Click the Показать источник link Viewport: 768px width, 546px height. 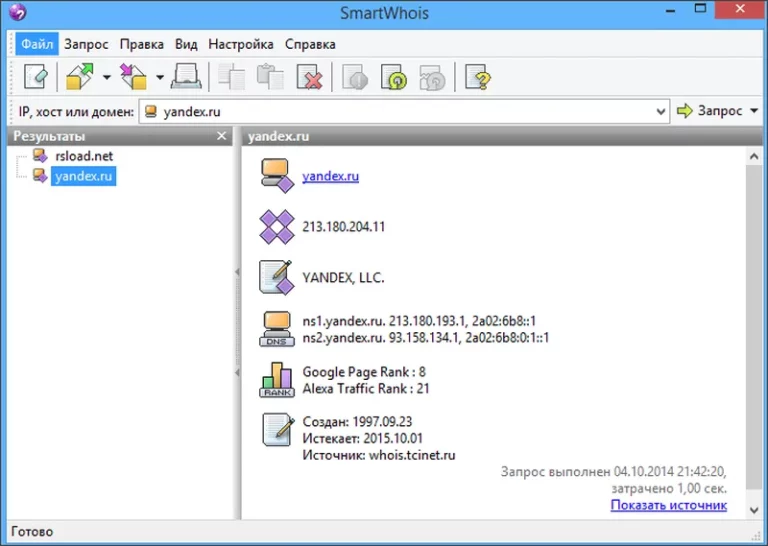coord(668,505)
